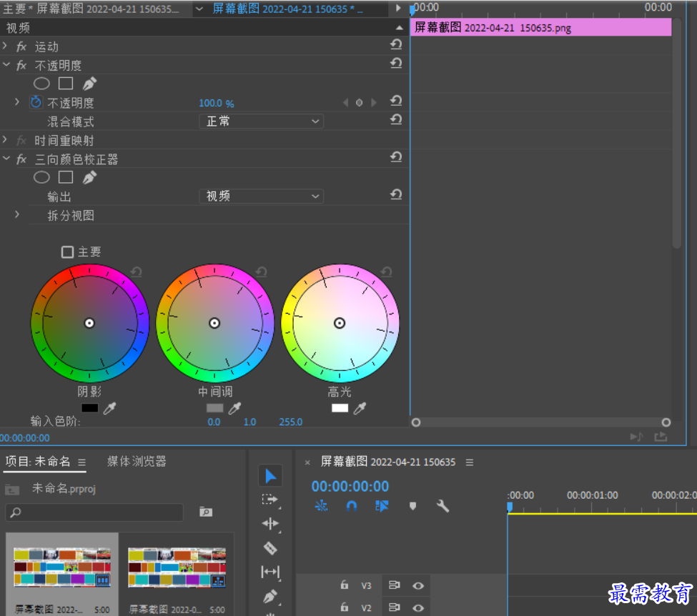Reset the 混合模式 parameter
This screenshot has width=697, height=616.
point(396,119)
